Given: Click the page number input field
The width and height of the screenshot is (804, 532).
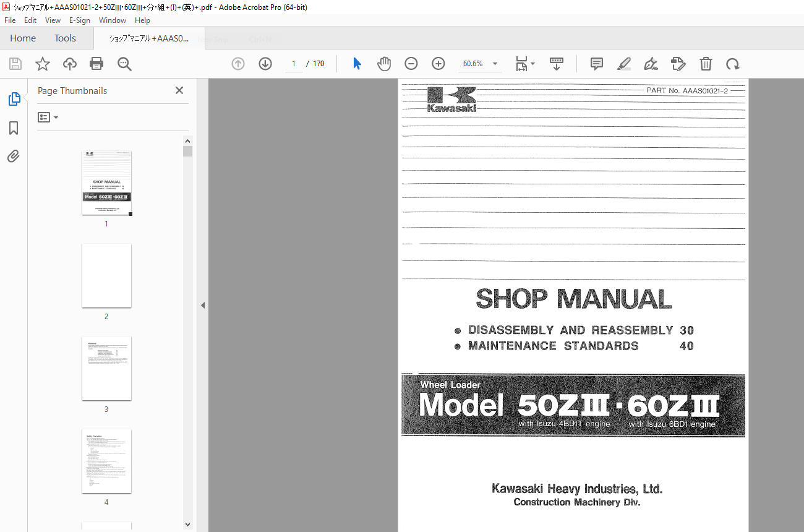Looking at the screenshot, I should point(294,64).
